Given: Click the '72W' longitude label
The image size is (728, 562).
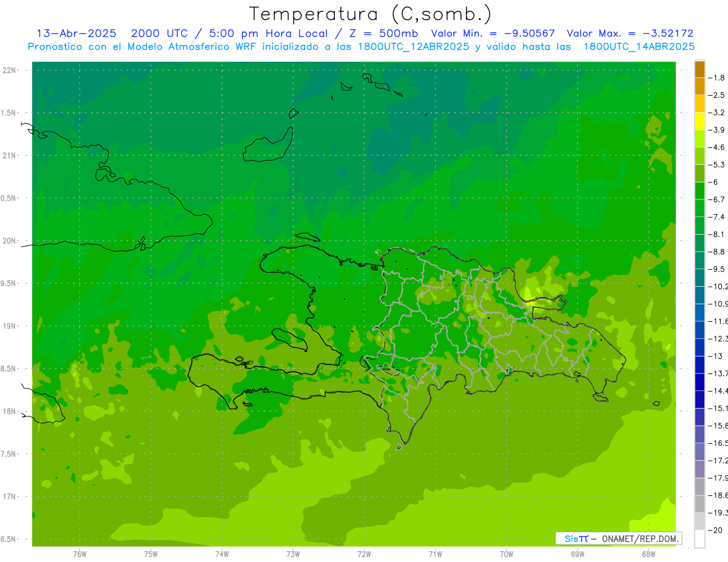Looking at the screenshot, I should 364,554.
